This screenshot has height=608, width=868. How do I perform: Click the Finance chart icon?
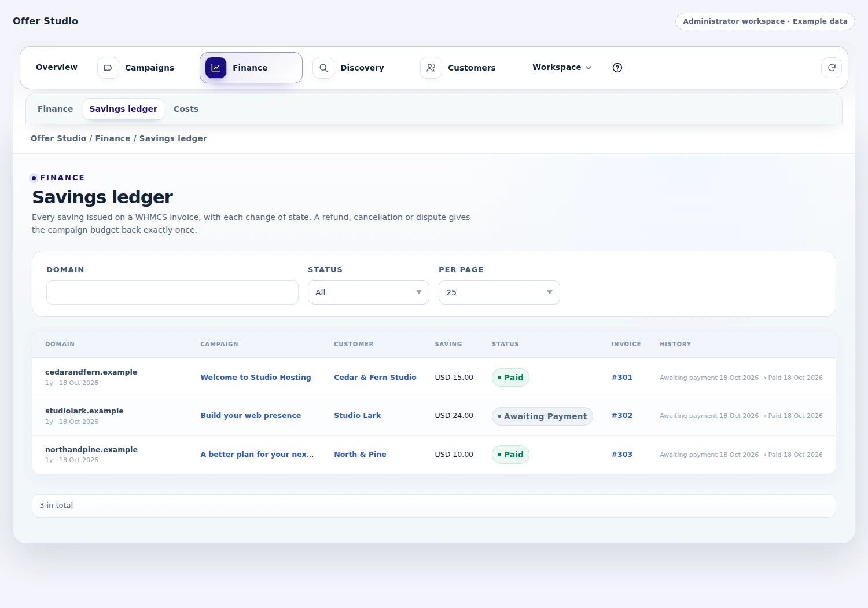click(x=216, y=68)
